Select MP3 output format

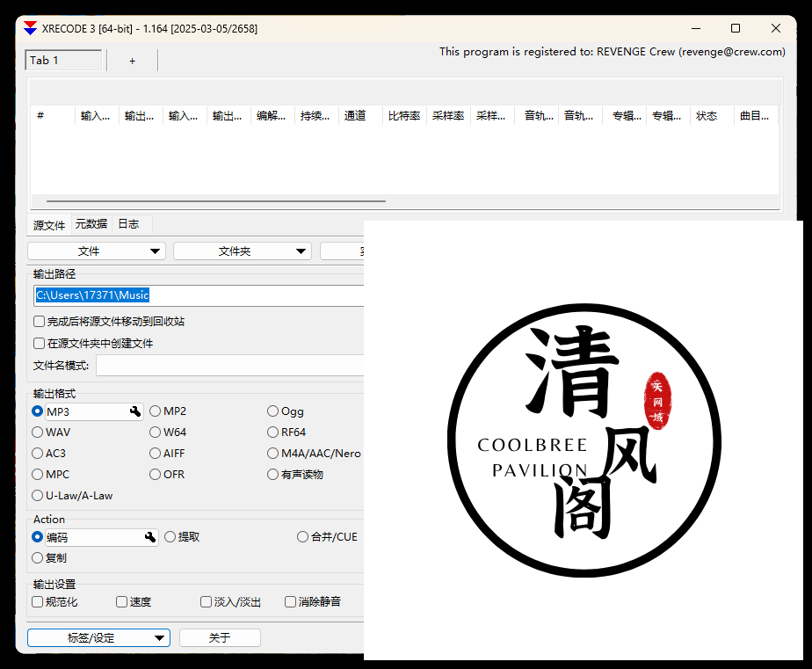37,411
